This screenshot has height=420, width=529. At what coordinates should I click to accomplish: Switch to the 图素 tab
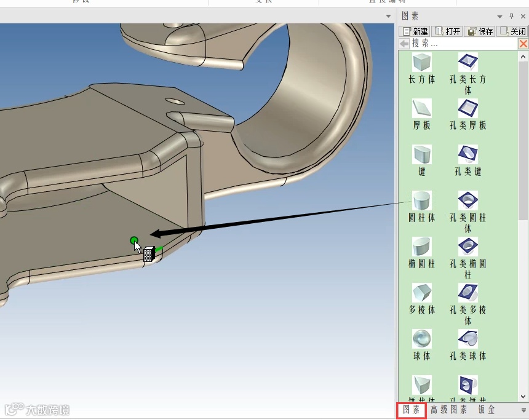[x=412, y=410]
